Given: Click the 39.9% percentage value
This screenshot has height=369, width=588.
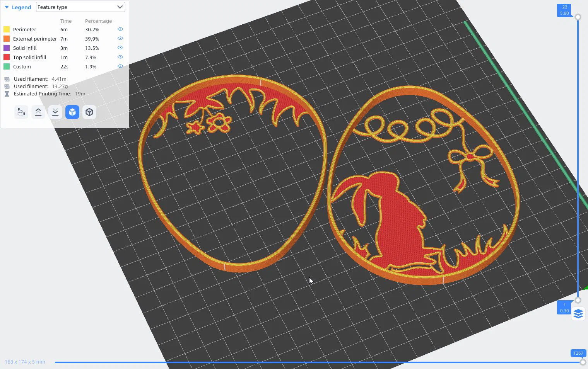Looking at the screenshot, I should tap(92, 39).
